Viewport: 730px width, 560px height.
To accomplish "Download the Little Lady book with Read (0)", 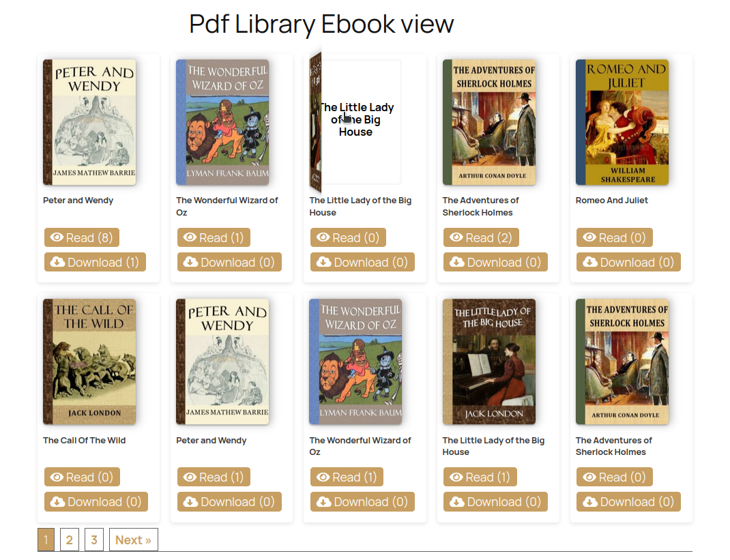I will (362, 262).
